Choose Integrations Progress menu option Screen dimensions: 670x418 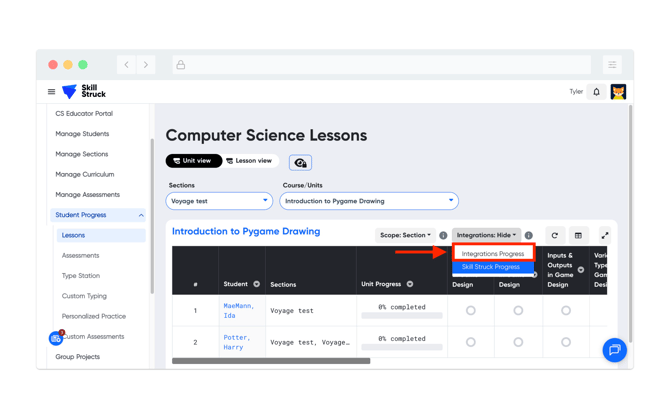(x=492, y=254)
